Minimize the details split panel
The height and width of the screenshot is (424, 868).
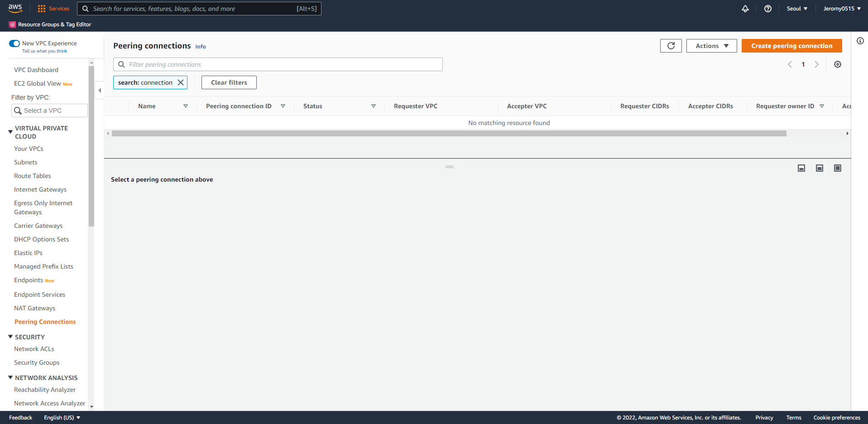coord(801,168)
